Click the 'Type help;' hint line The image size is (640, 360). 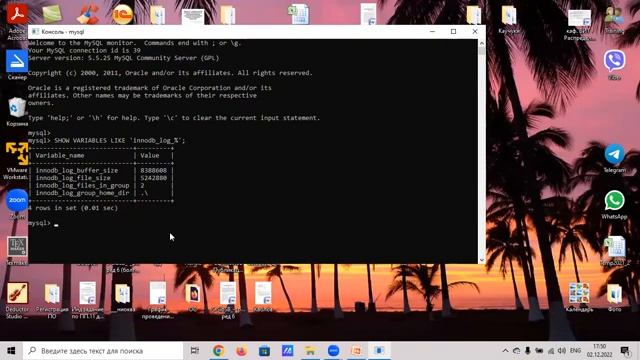click(174, 118)
